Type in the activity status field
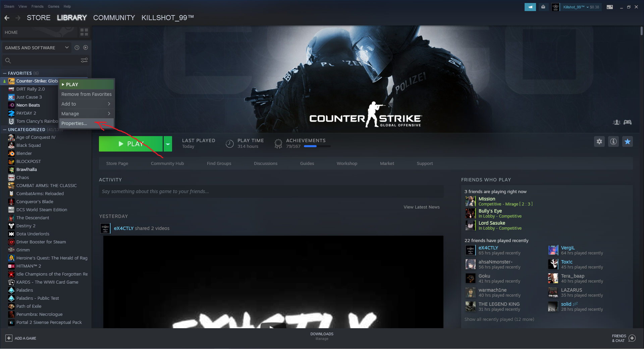 coord(271,191)
